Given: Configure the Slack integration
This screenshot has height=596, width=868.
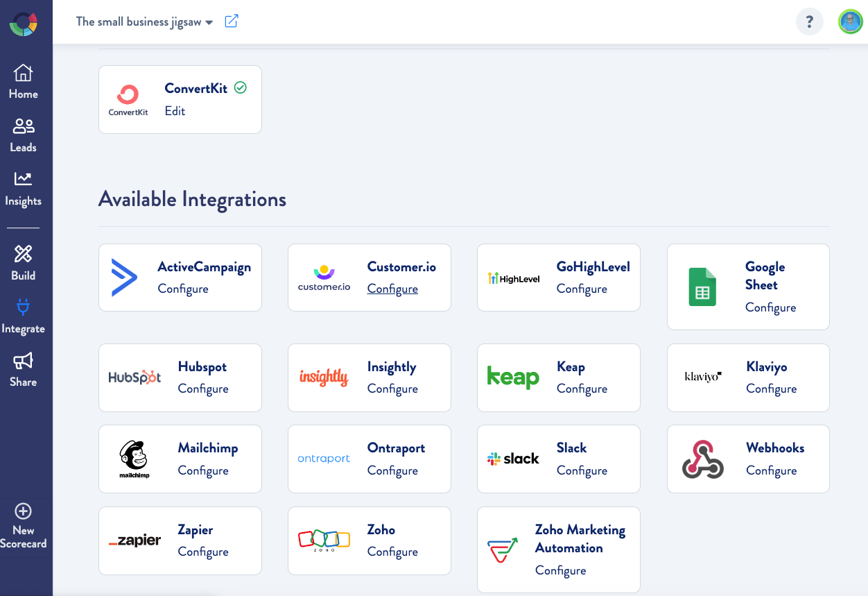Looking at the screenshot, I should coord(582,470).
